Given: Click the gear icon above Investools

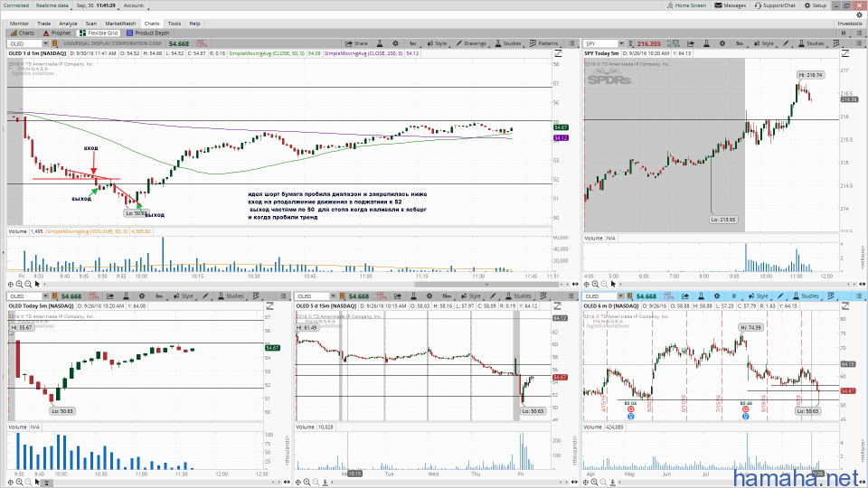Looking at the screenshot, I should coord(860,15).
